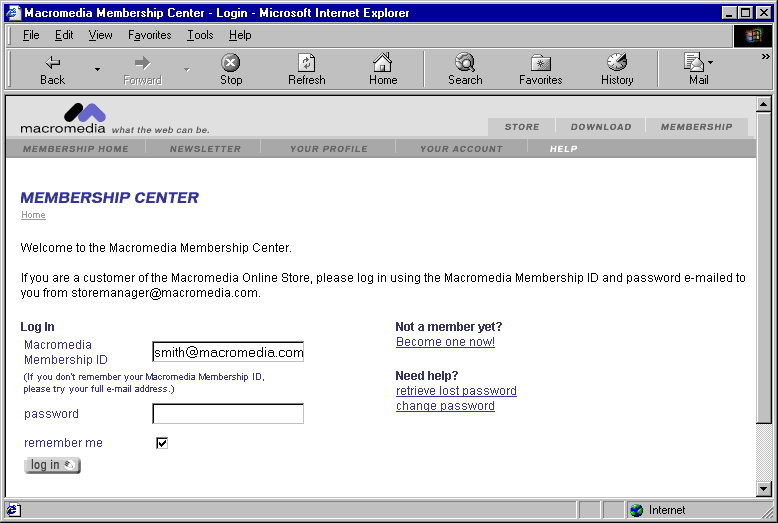Open the Favorites toolbar pane

[x=541, y=70]
